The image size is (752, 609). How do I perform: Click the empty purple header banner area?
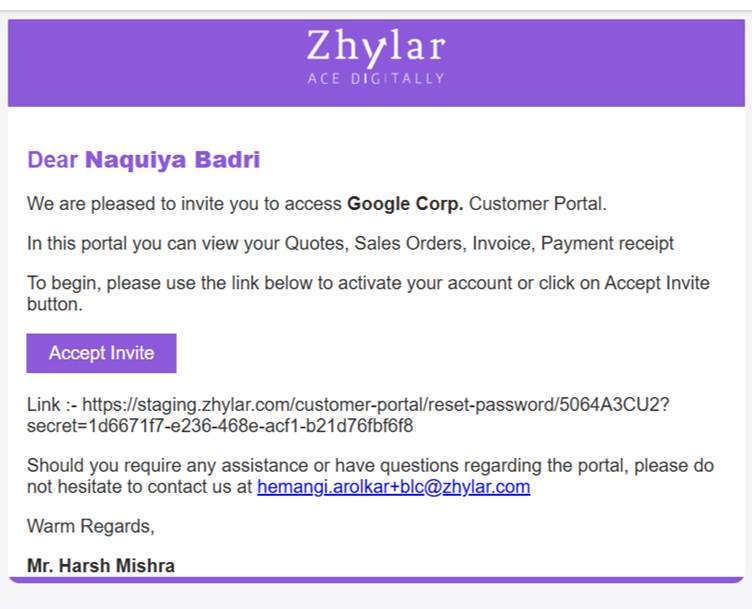[150, 62]
